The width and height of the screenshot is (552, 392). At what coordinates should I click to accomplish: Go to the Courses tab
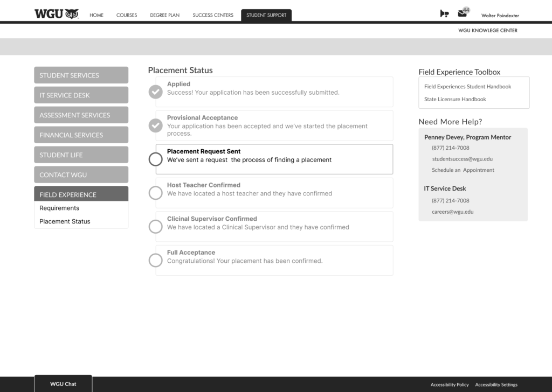pos(127,15)
